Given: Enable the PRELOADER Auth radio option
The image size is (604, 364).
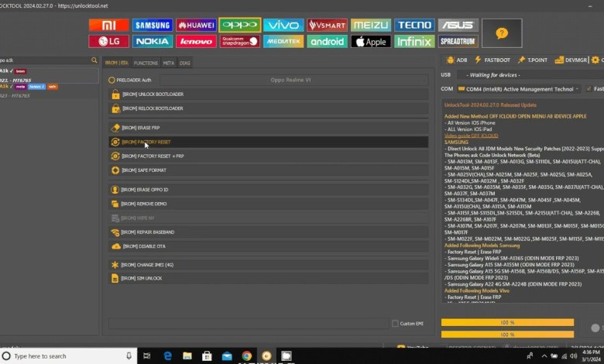Looking at the screenshot, I should (x=112, y=80).
